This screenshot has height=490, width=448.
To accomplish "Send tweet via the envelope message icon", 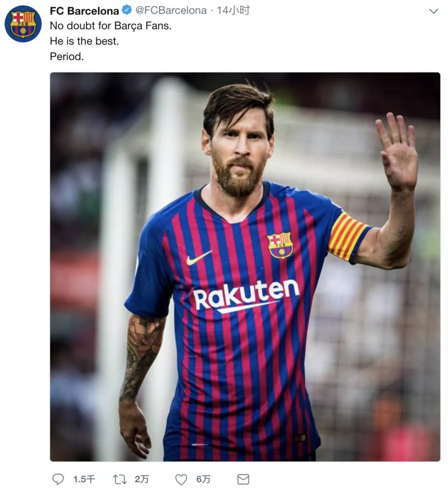I will (x=243, y=479).
